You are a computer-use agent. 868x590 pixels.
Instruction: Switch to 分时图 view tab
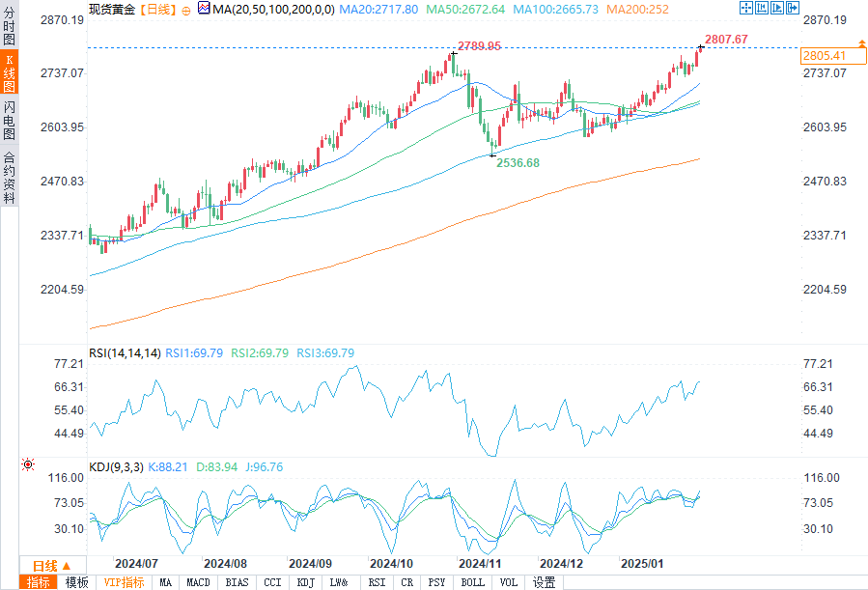(x=9, y=27)
